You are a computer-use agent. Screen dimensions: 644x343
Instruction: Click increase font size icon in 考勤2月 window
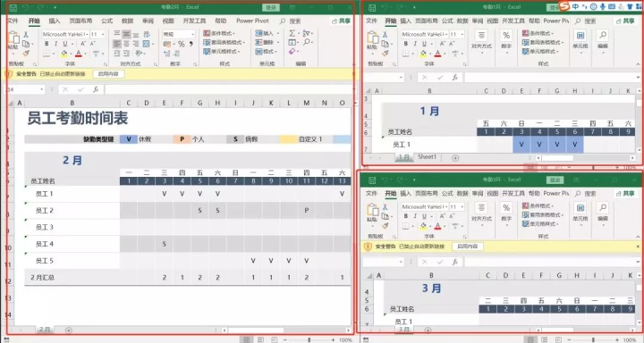coord(83,44)
